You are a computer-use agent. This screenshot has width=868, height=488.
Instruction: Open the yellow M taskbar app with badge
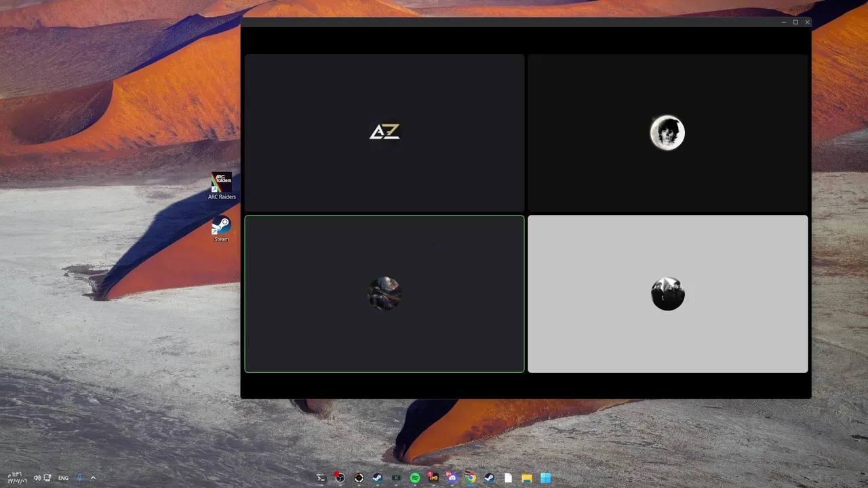click(433, 478)
